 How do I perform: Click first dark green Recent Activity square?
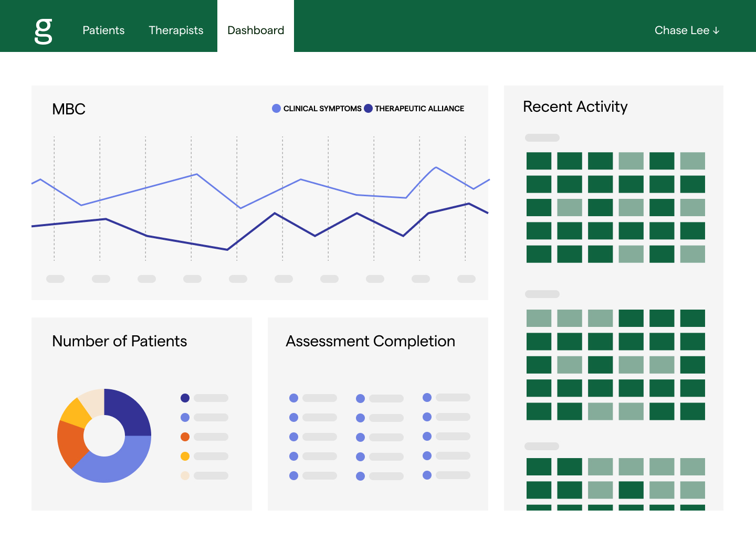coord(539,161)
